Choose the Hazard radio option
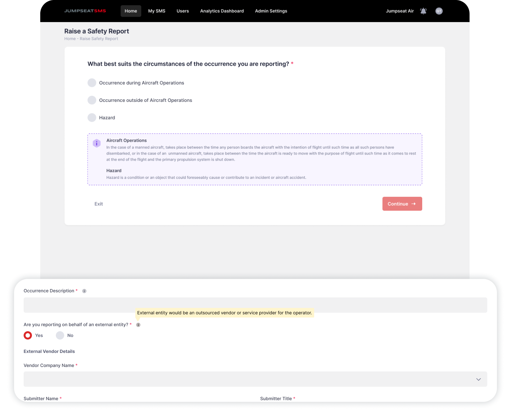The height and width of the screenshot is (420, 511). [92, 118]
